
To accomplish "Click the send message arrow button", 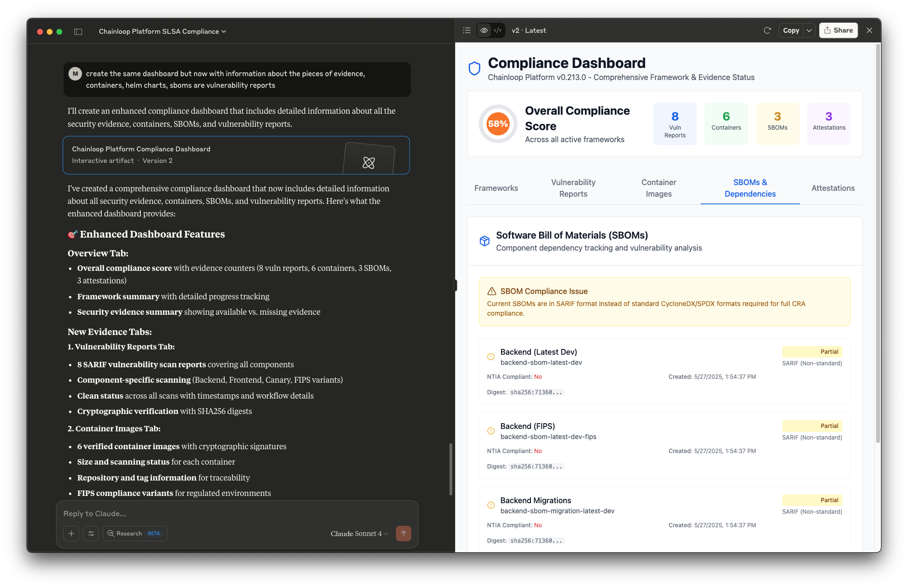I will (x=404, y=534).
